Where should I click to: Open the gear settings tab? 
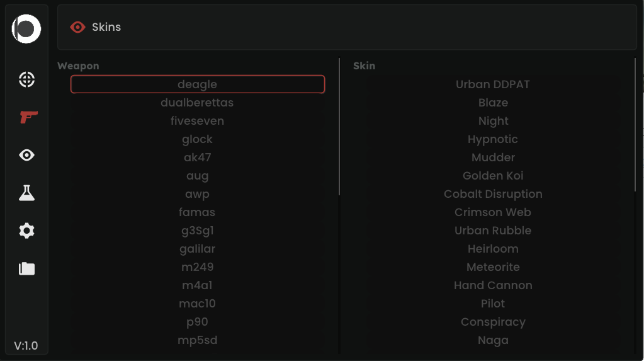pos(26,231)
